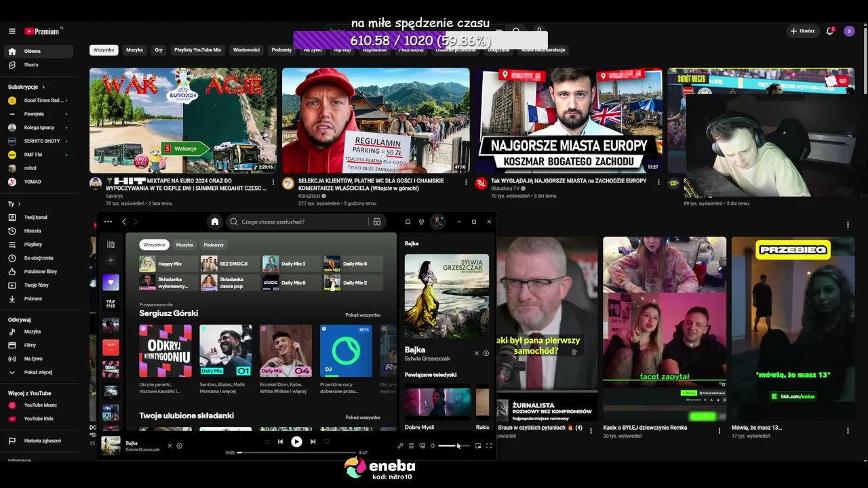Open Liked Songs heart in Spotify sidebar

pyautogui.click(x=111, y=282)
